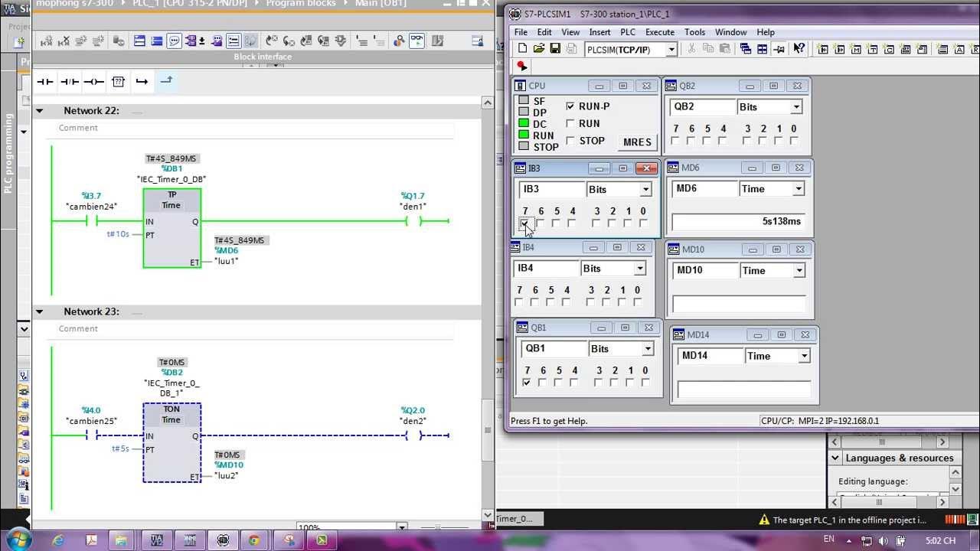
Task: Save the PLCSIM simulation with floppy icon
Action: [555, 49]
